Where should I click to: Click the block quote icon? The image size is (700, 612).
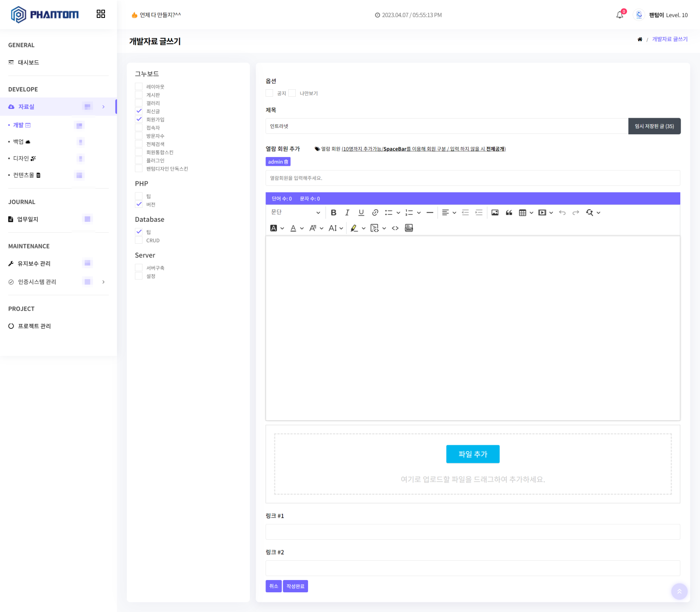point(509,213)
